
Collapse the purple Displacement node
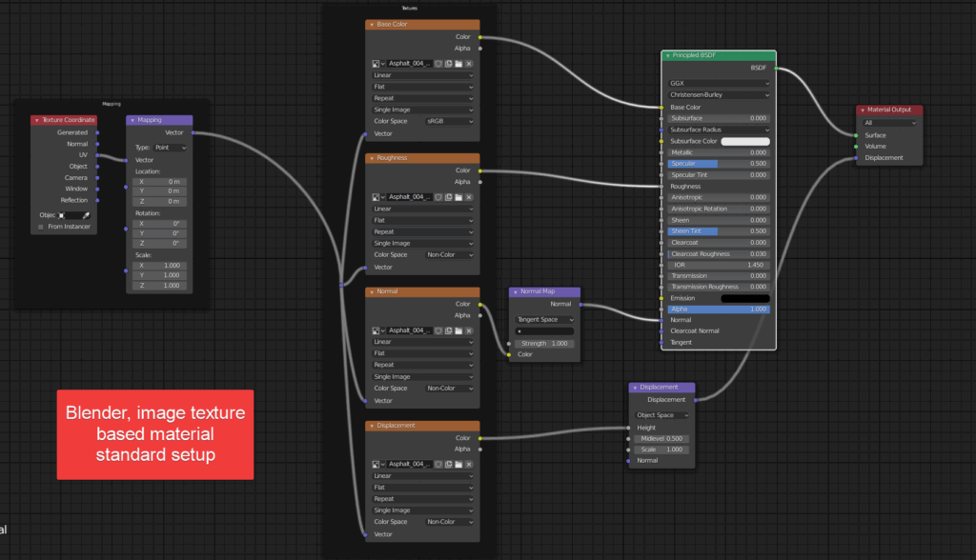pos(635,388)
